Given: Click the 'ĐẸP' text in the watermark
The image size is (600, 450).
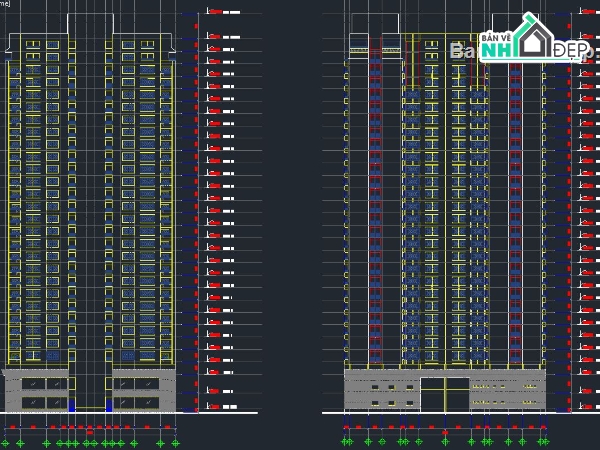Looking at the screenshot, I should click(x=568, y=49).
